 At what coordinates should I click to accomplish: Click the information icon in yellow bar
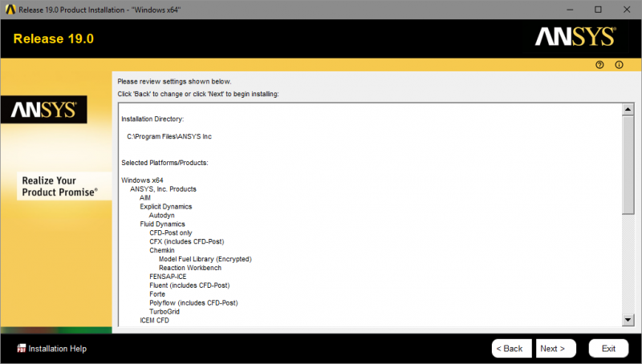(619, 65)
